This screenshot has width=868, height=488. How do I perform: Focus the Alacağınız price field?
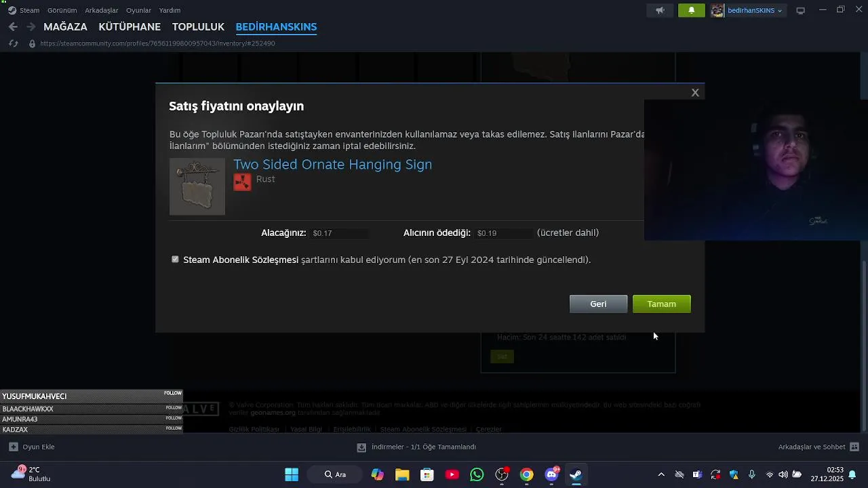pos(340,233)
